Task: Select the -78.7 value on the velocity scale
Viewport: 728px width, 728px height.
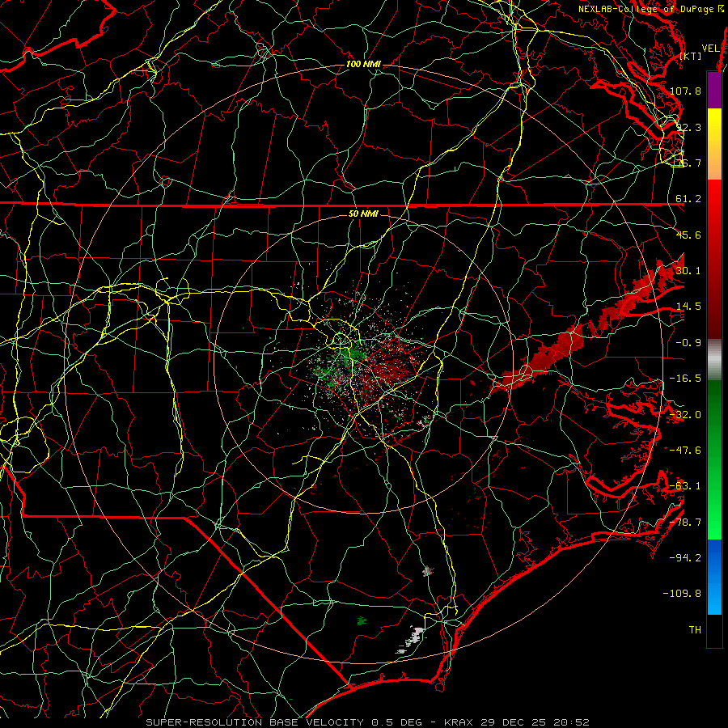Action: 685,523
